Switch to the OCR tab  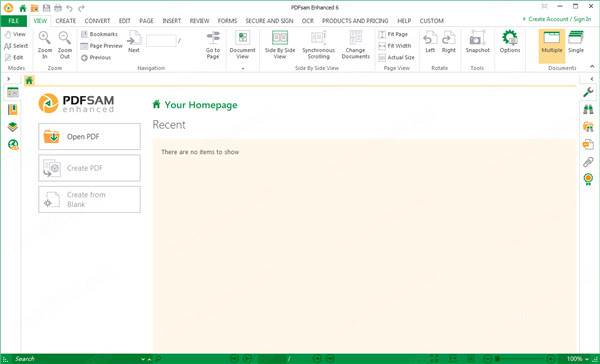click(308, 21)
